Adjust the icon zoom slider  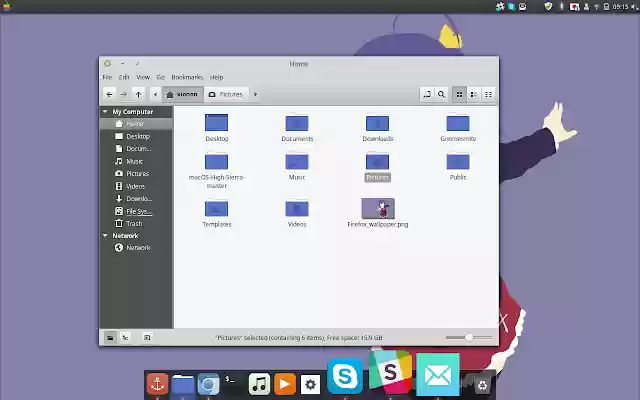click(x=468, y=338)
